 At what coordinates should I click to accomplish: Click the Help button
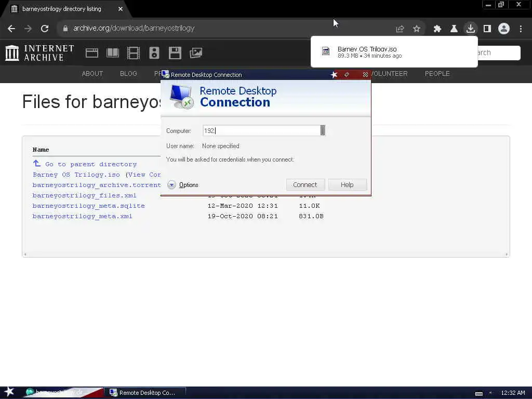pos(347,185)
